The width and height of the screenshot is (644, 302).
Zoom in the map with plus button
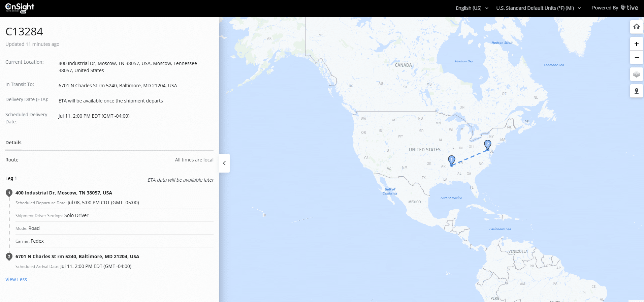tap(636, 44)
